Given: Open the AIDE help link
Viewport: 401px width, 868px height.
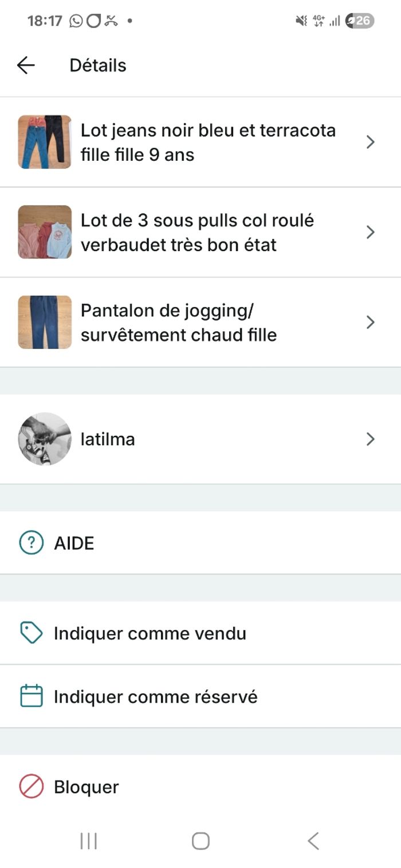Looking at the screenshot, I should [74, 543].
